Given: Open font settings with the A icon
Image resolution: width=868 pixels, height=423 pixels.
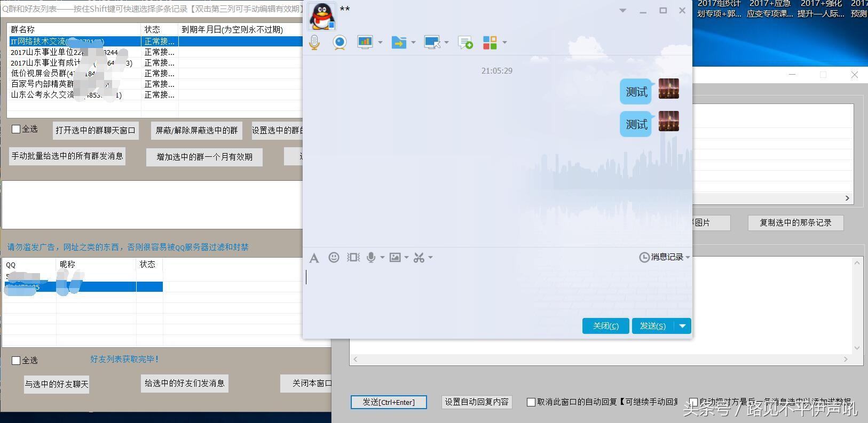Looking at the screenshot, I should point(314,258).
